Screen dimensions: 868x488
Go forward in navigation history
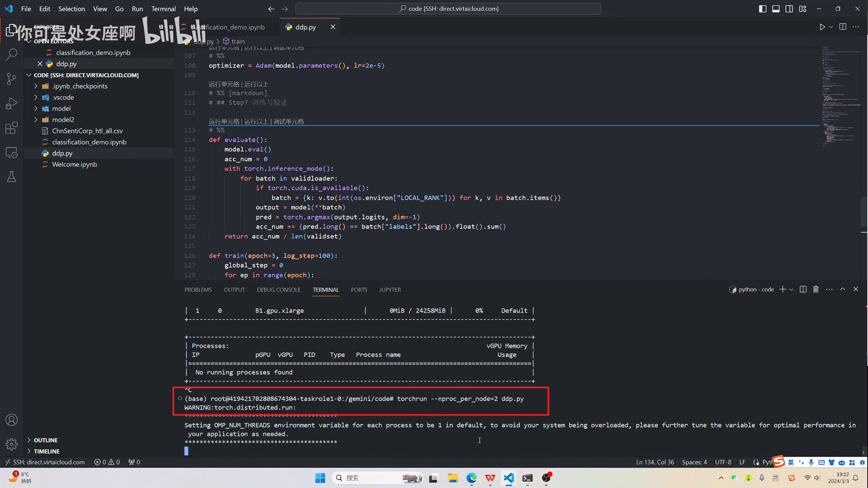pos(284,9)
